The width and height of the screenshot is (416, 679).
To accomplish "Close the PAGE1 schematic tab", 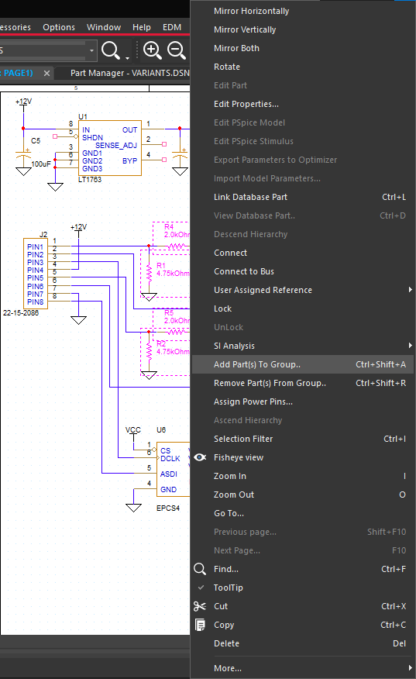I will (47, 73).
